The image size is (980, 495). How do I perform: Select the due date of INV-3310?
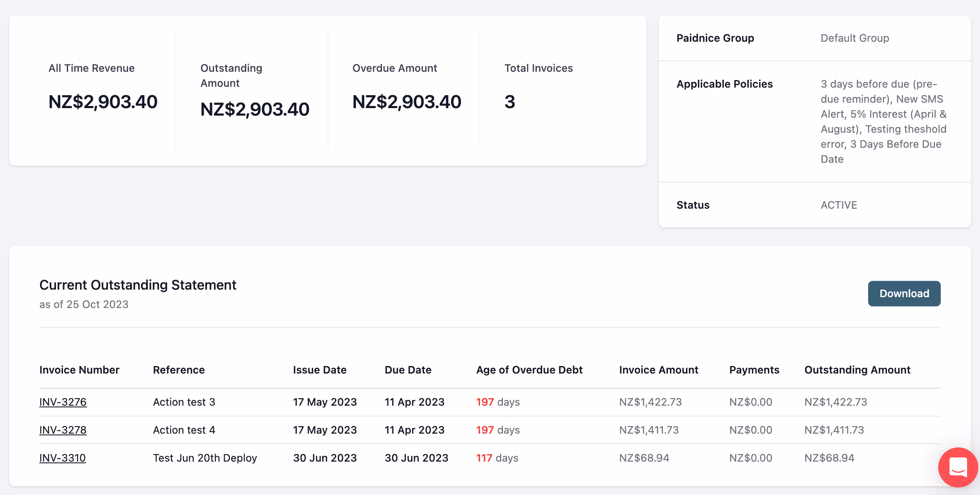click(x=417, y=458)
